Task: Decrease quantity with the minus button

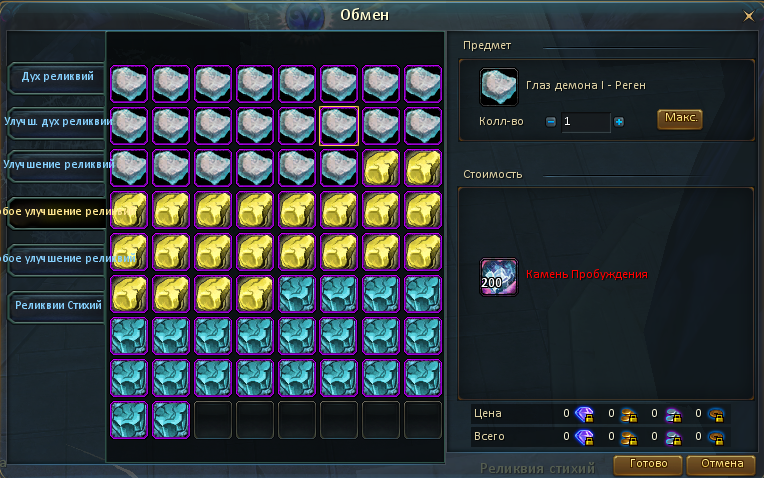Action: pyautogui.click(x=551, y=122)
